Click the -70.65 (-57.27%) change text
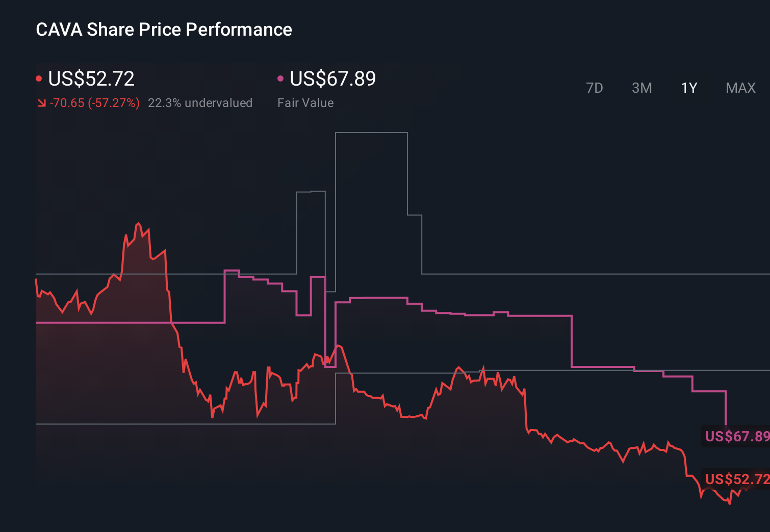This screenshot has width=770, height=532. pos(95,102)
